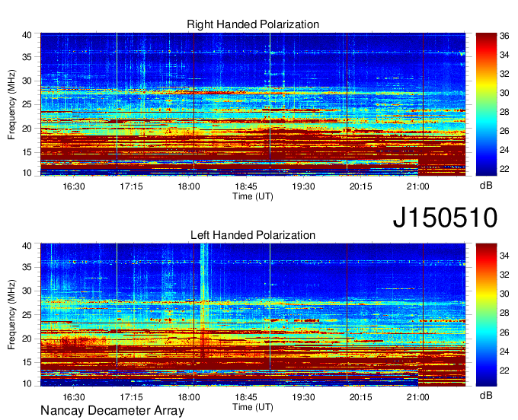The image size is (518, 420).
Task: Click 10 MHz tick on Right Handed frequency axis
Action: click(x=27, y=173)
